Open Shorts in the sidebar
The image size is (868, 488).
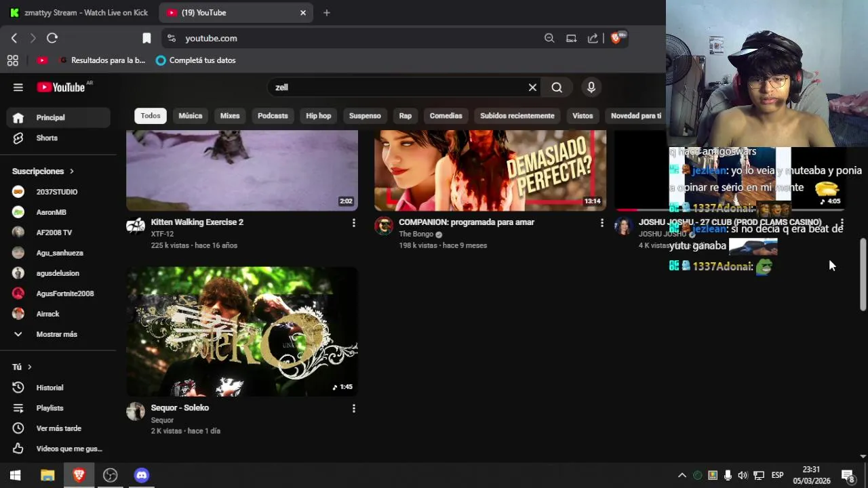coord(58,138)
